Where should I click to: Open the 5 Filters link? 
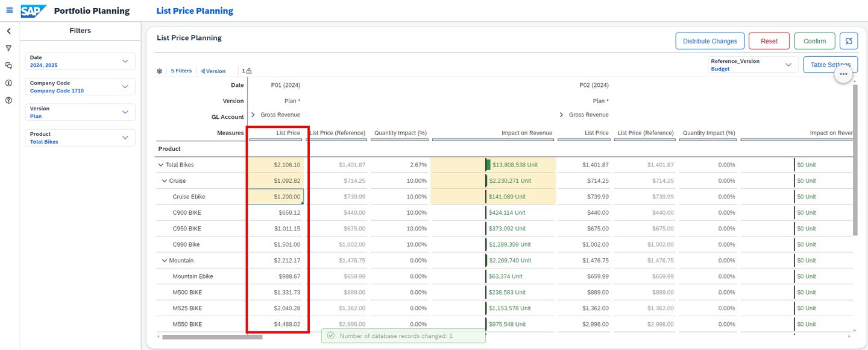[x=181, y=71]
